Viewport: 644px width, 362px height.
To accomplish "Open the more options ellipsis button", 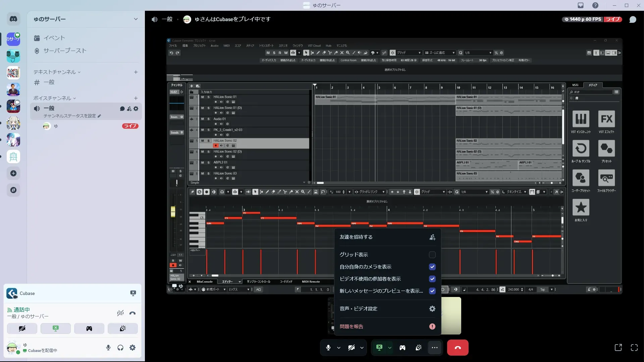I will (434, 348).
